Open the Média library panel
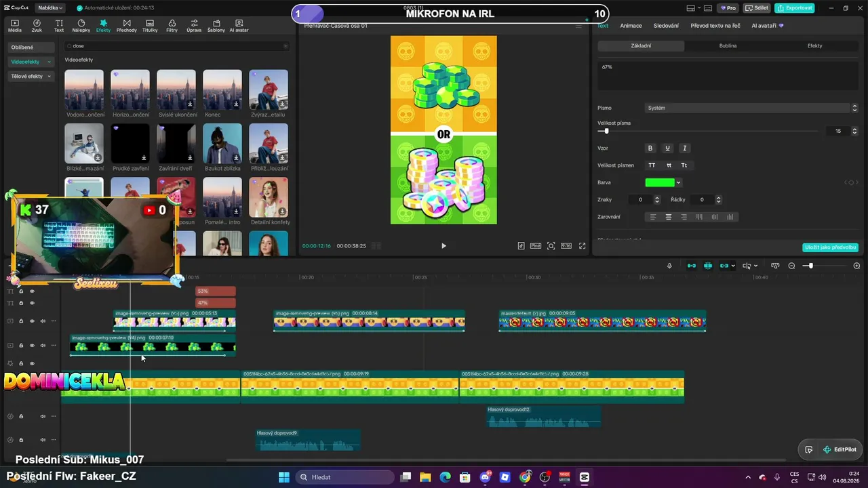The image size is (868, 488). [x=14, y=26]
